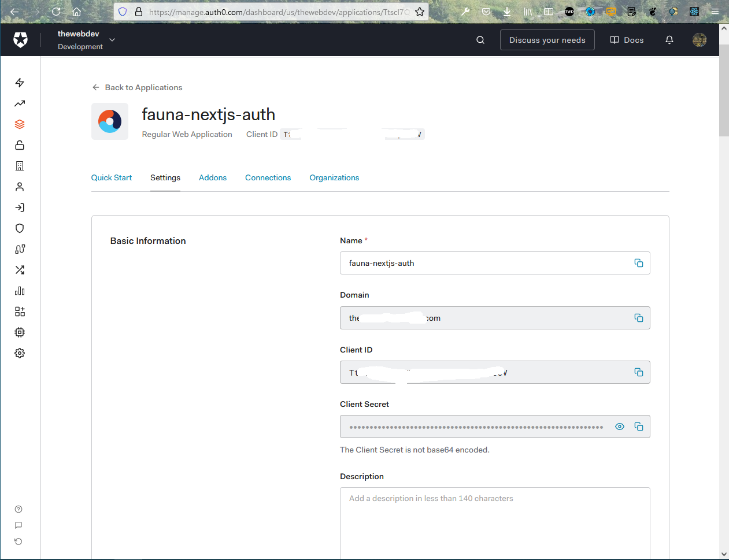Open the user profile avatar
This screenshot has width=729, height=560.
point(700,40)
